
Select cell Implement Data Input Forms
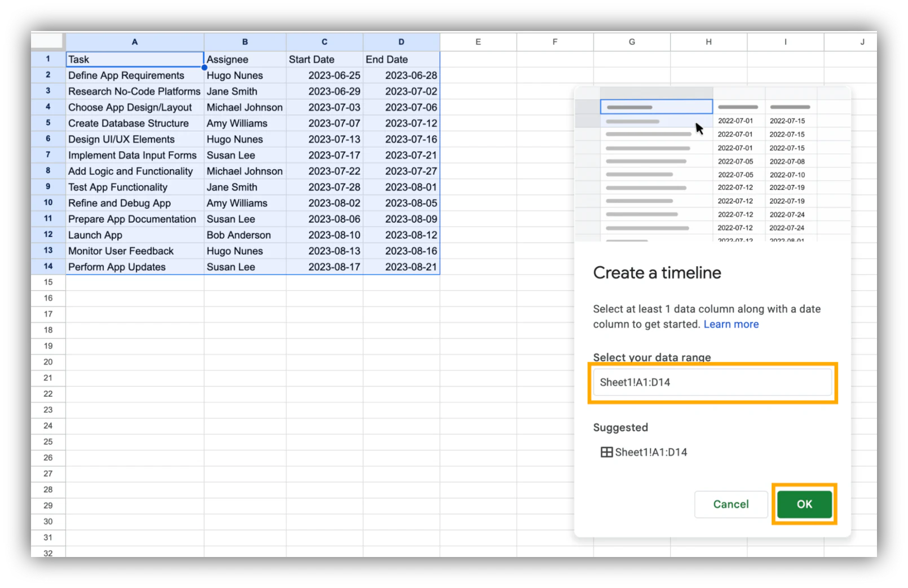pyautogui.click(x=135, y=155)
